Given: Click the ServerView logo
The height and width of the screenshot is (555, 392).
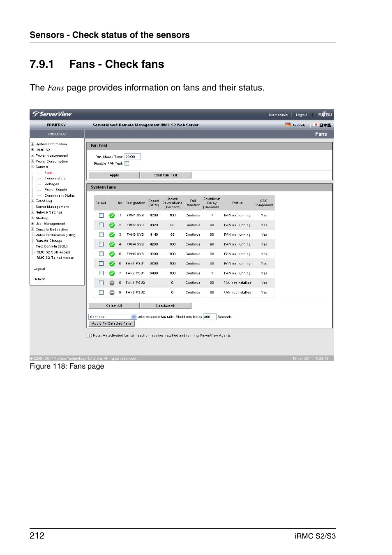Looking at the screenshot, I should (52, 114).
